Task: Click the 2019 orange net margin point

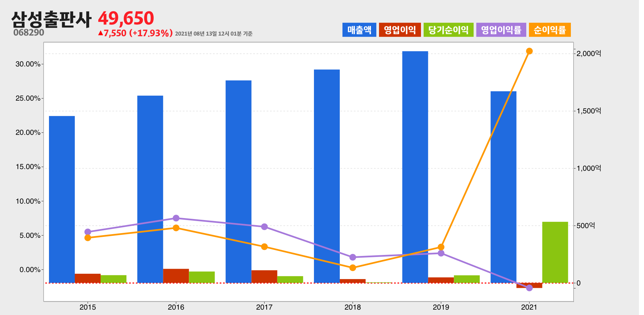Action: tap(441, 247)
